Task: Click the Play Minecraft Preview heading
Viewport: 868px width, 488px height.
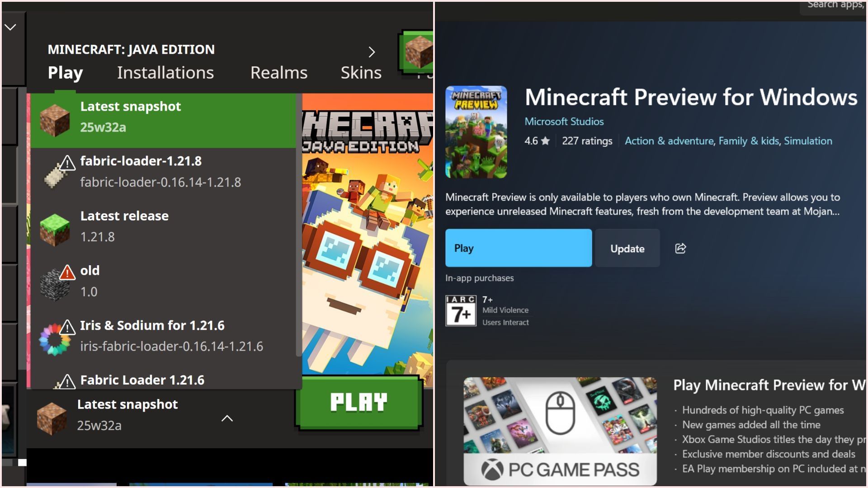Action: tap(769, 385)
